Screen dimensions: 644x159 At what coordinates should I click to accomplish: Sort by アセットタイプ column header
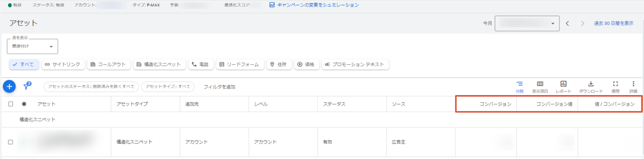[x=132, y=104]
